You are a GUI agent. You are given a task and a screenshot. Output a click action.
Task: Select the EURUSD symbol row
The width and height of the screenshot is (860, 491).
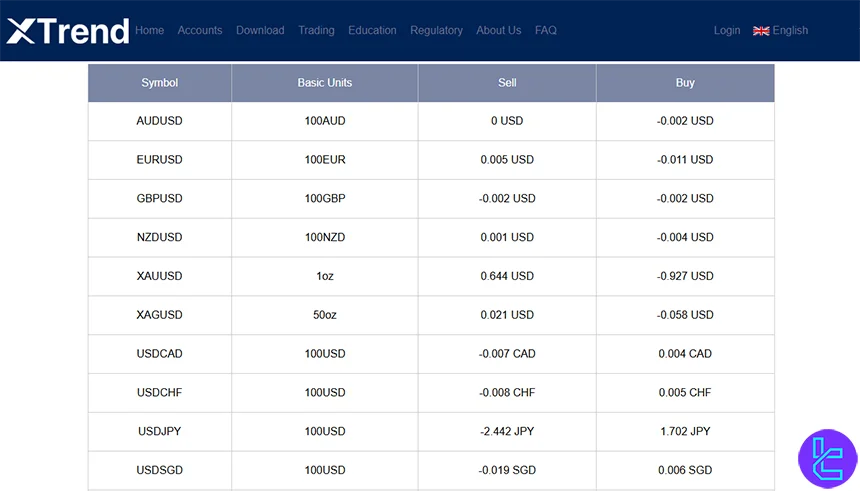pyautogui.click(x=160, y=160)
